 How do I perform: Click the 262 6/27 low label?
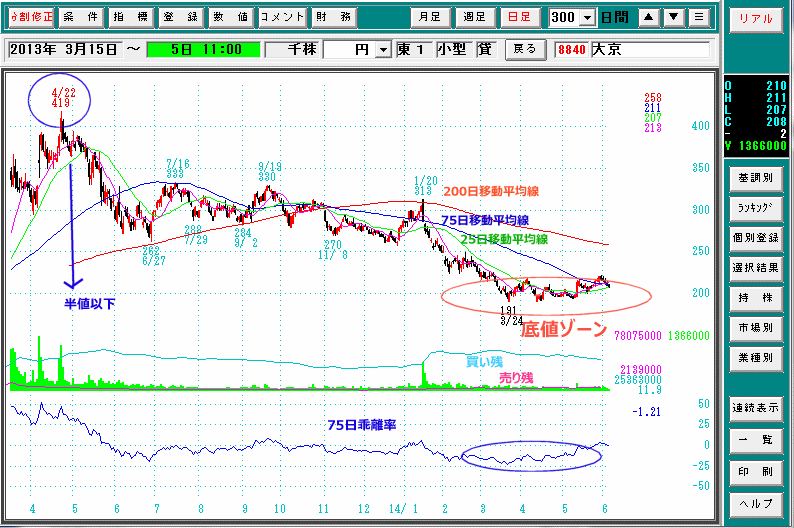153,256
